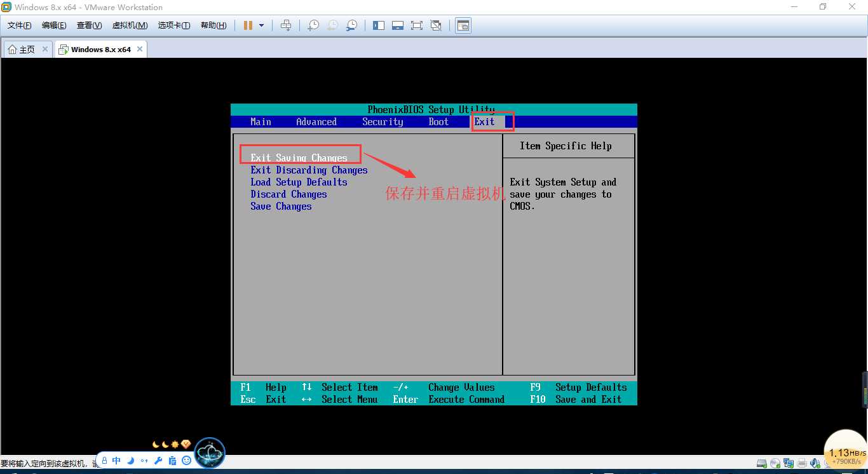Close the Windows 8.x x64 tab

pos(140,49)
